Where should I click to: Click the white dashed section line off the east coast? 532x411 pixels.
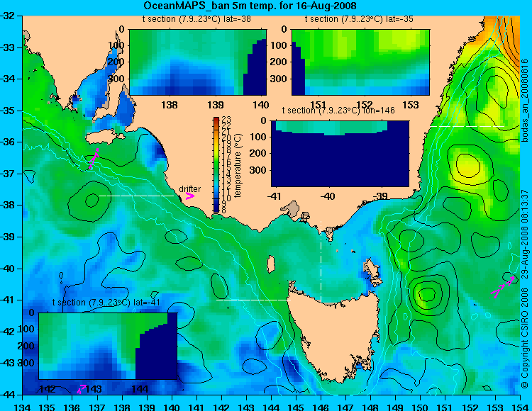coord(467,126)
